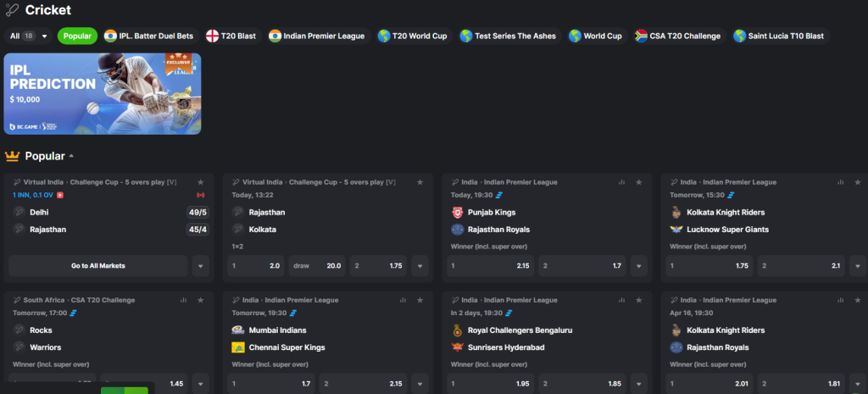Click the Mumbai Indians team logo
868x394 pixels.
(238, 330)
